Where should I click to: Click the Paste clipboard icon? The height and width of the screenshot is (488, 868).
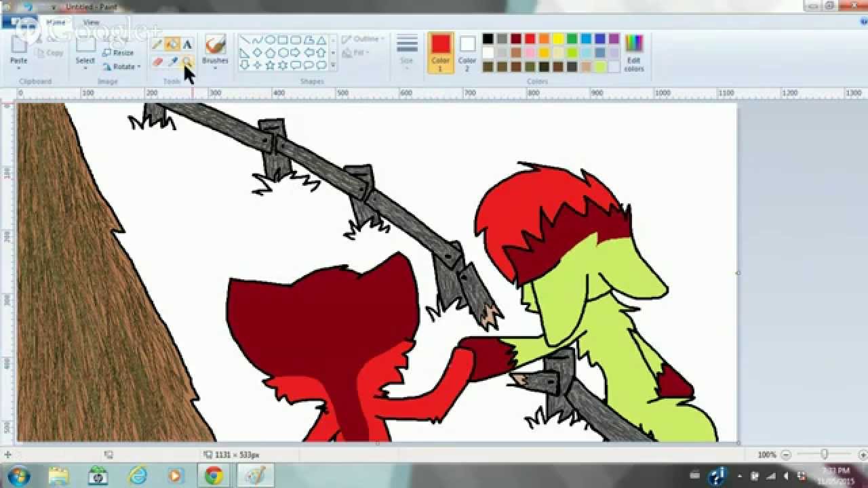pyautogui.click(x=18, y=44)
